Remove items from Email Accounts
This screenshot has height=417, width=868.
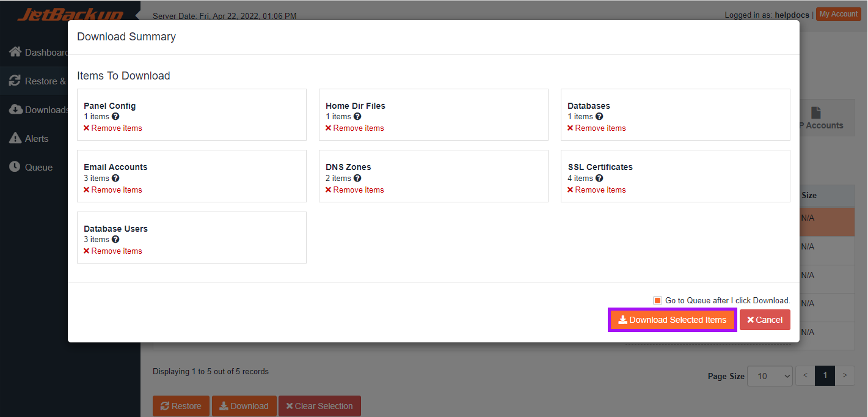[113, 190]
